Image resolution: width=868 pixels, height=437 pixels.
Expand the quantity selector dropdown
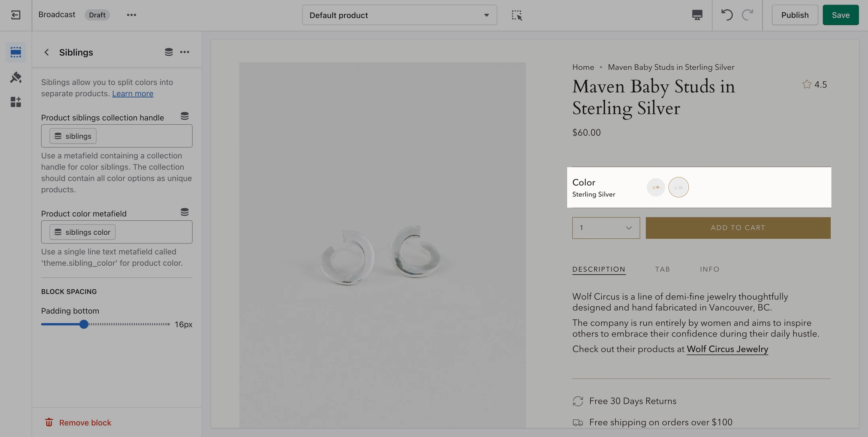tap(606, 228)
